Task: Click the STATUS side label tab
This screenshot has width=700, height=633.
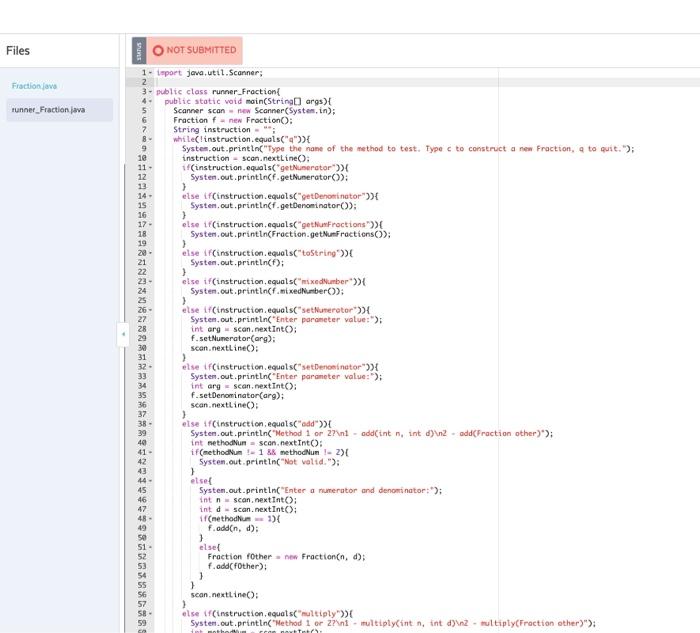Action: (x=139, y=50)
